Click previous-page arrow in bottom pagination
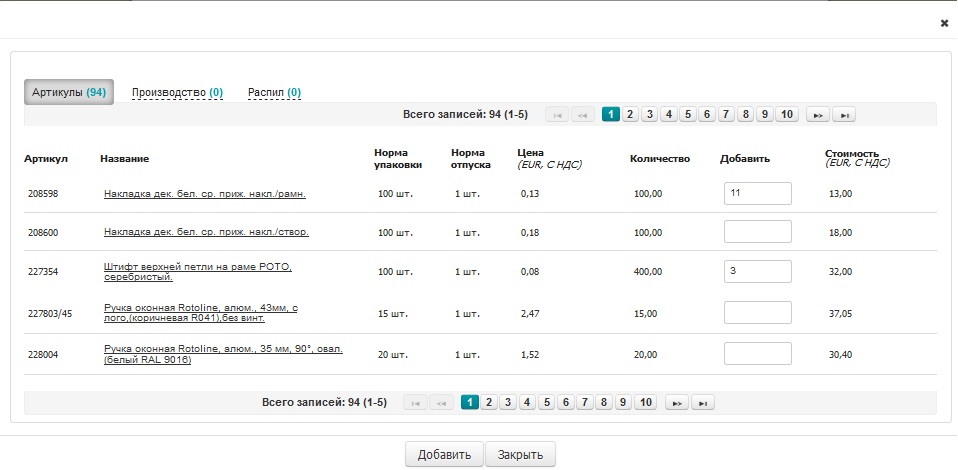This screenshot has width=958, height=470. [x=440, y=403]
